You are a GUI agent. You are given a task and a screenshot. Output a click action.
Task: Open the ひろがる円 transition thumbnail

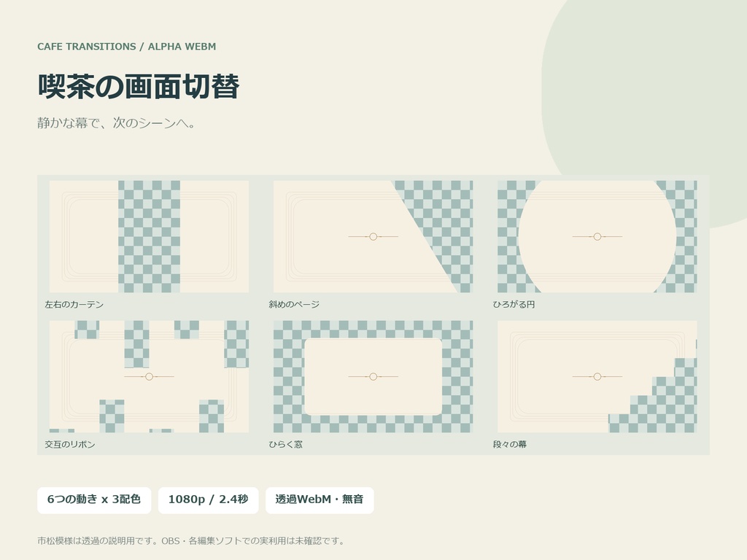tap(597, 237)
